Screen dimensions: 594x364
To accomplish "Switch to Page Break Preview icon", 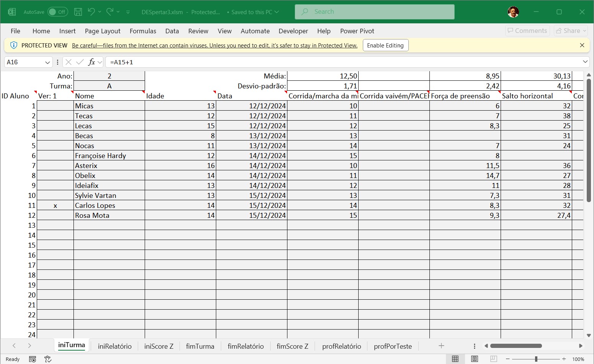I will coord(494,359).
